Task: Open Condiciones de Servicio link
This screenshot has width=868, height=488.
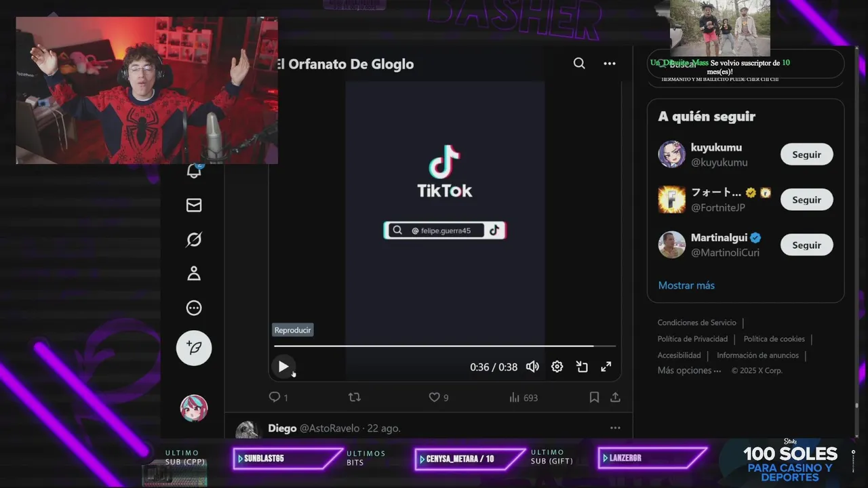Action: coord(696,323)
